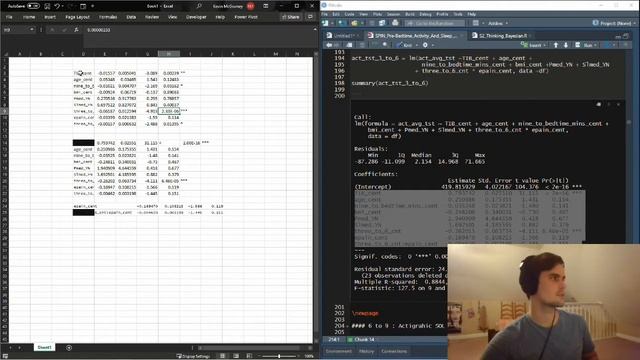Click the Share button in Excel
640x360 pixels.
pos(291,17)
